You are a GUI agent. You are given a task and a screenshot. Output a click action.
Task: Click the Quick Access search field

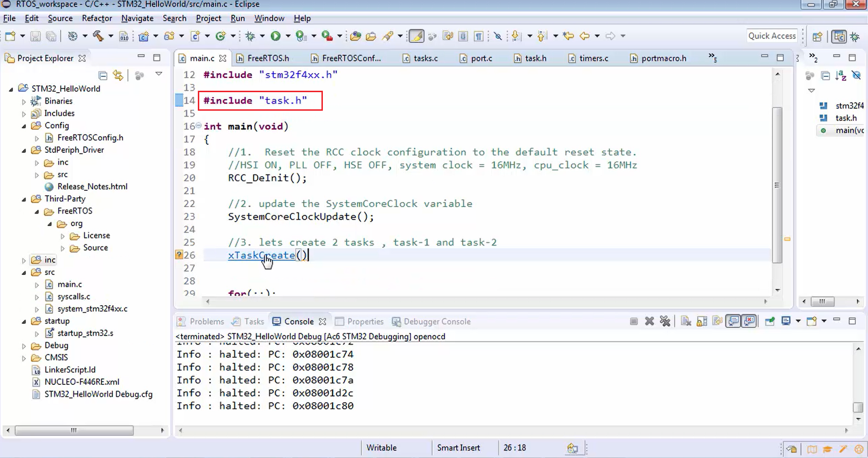tap(772, 36)
